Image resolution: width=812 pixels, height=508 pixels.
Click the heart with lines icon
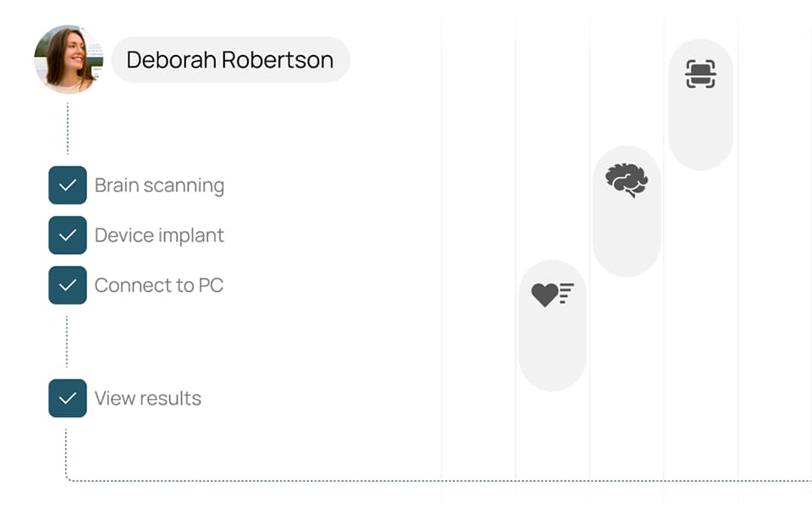[552, 294]
